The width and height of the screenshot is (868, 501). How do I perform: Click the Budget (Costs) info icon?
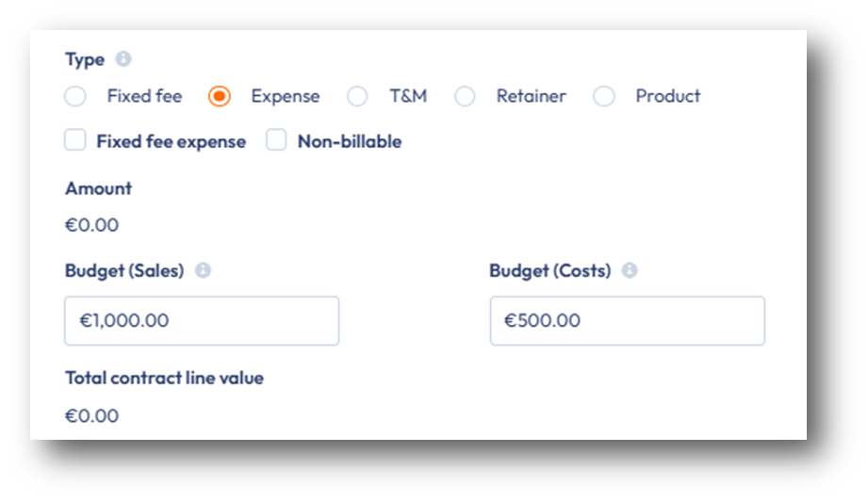click(630, 270)
